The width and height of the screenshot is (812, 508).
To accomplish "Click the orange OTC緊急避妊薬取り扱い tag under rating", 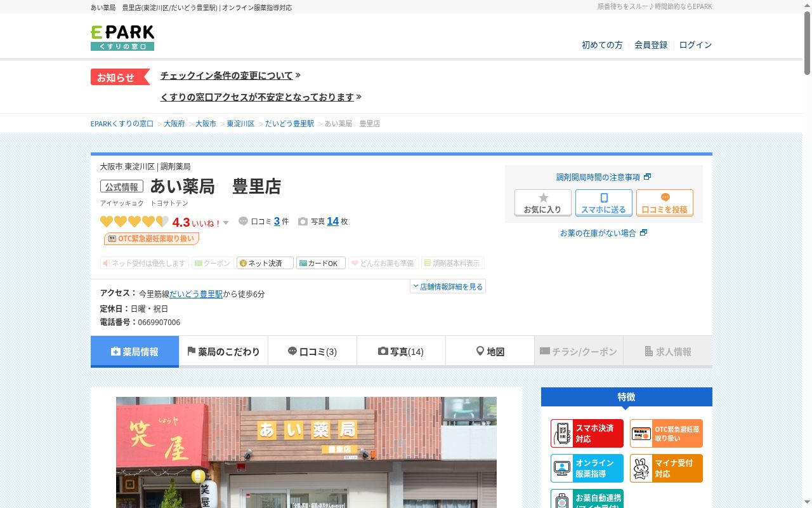I will [x=152, y=239].
